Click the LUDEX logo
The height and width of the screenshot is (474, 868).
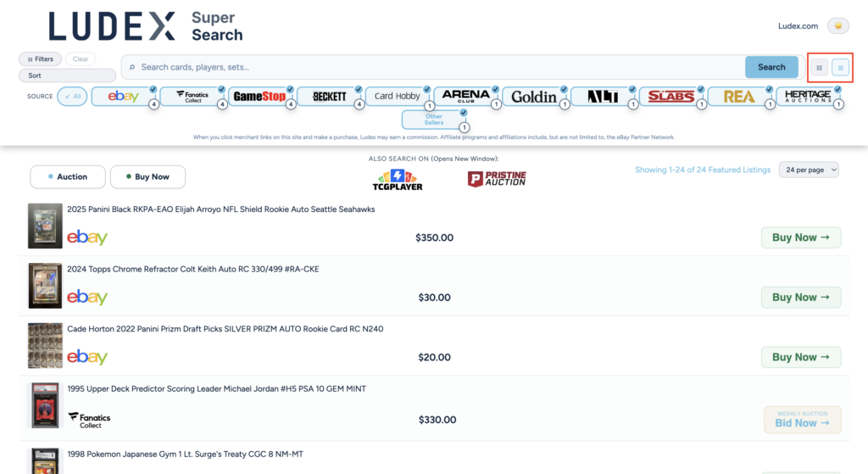tap(112, 26)
